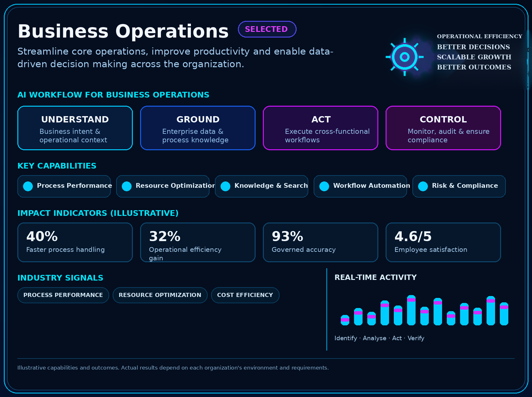Choose the ACT workflow card
The height and width of the screenshot is (397, 532).
[321, 128]
